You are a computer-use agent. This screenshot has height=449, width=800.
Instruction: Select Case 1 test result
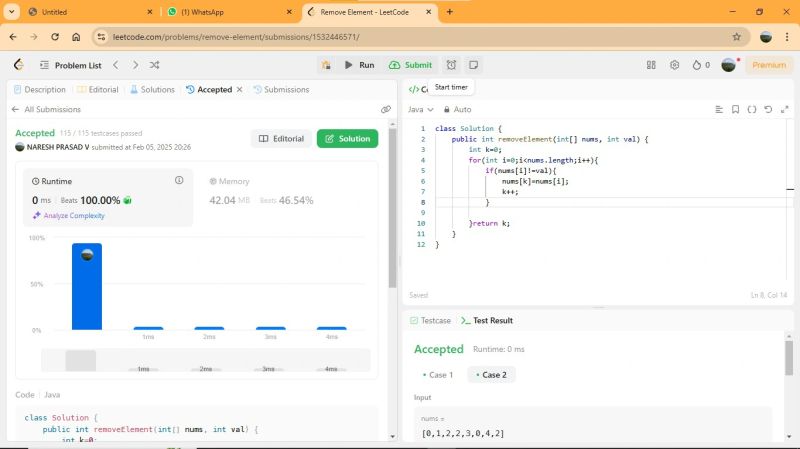pos(438,375)
